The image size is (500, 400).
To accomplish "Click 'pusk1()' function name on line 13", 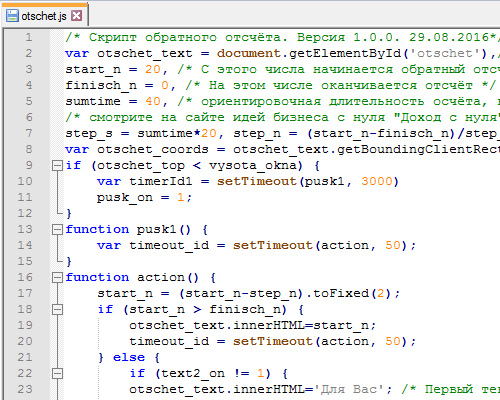I will point(163,230).
